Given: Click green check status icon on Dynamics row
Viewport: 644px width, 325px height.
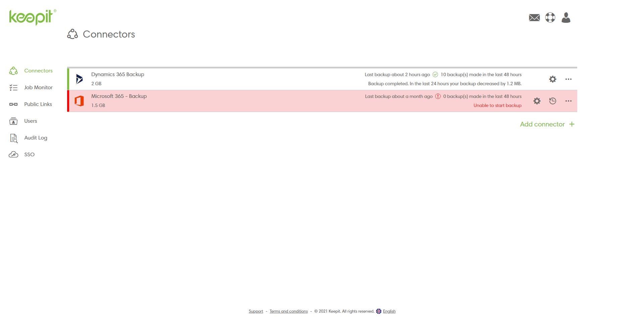Looking at the screenshot, I should pos(435,74).
